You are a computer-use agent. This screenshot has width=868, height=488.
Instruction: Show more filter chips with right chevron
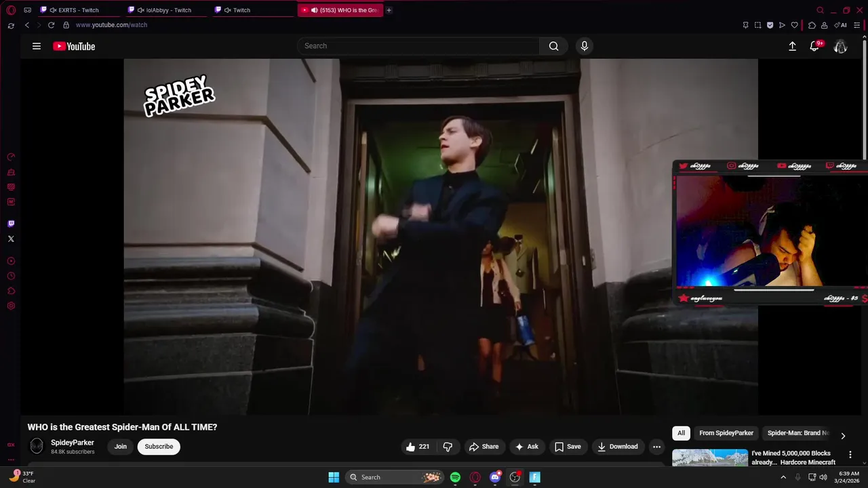pos(843,436)
